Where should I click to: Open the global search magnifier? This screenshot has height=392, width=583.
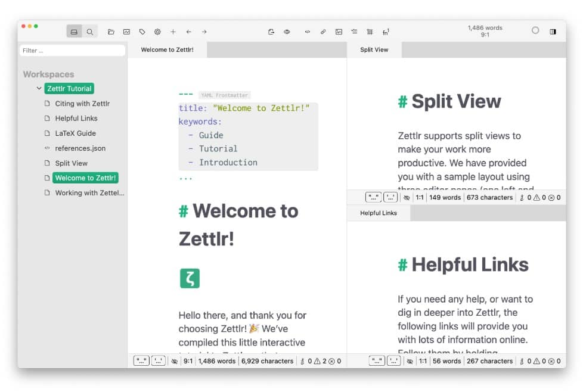coord(89,32)
